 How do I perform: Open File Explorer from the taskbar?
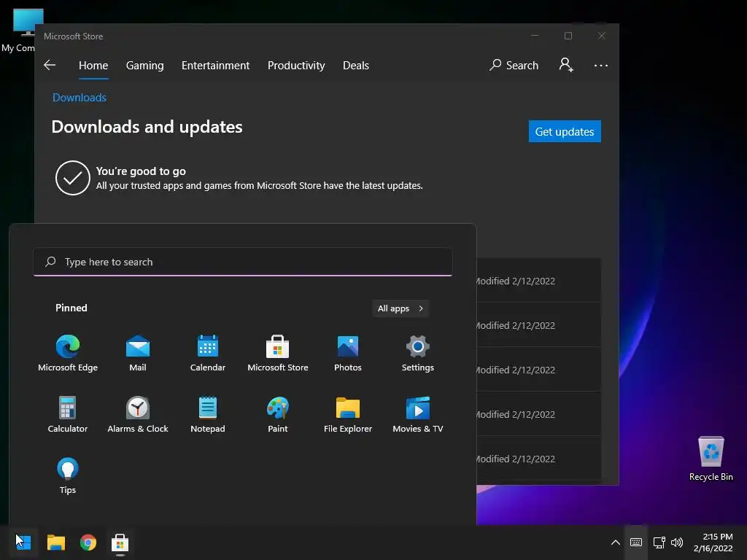click(55, 542)
